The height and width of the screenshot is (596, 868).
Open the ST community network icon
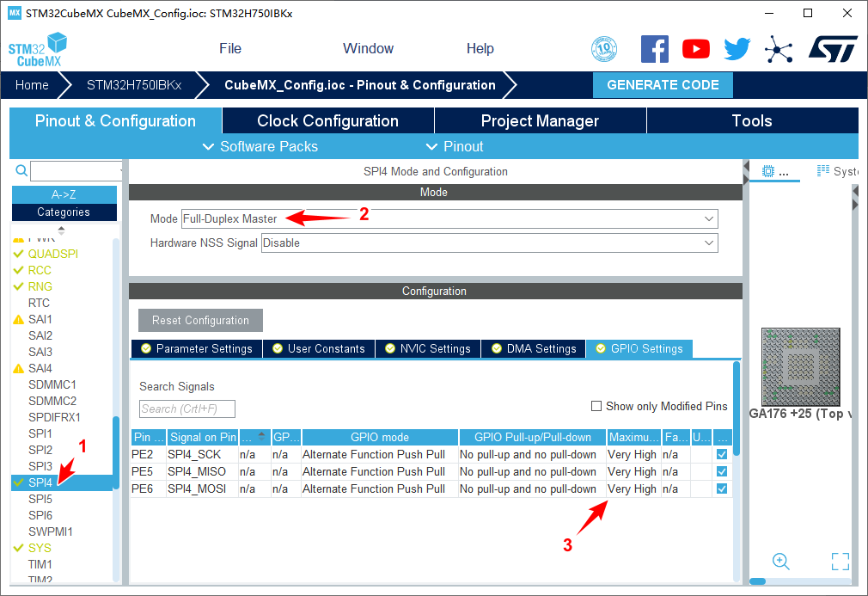click(779, 49)
